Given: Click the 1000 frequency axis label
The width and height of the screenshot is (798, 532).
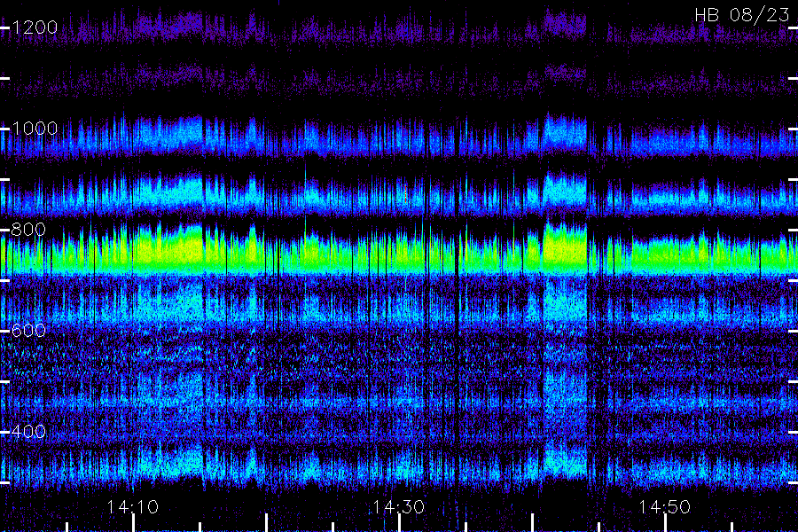Looking at the screenshot, I should tap(35, 129).
